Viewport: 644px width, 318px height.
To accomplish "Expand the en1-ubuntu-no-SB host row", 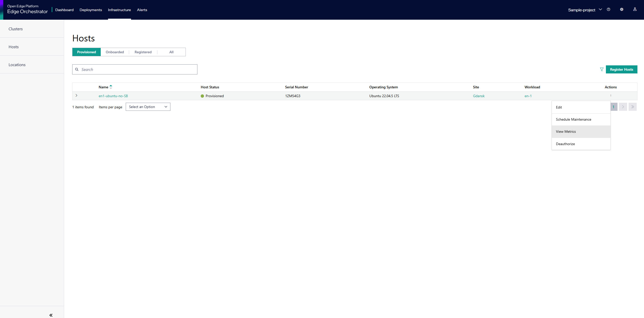I will pos(76,96).
